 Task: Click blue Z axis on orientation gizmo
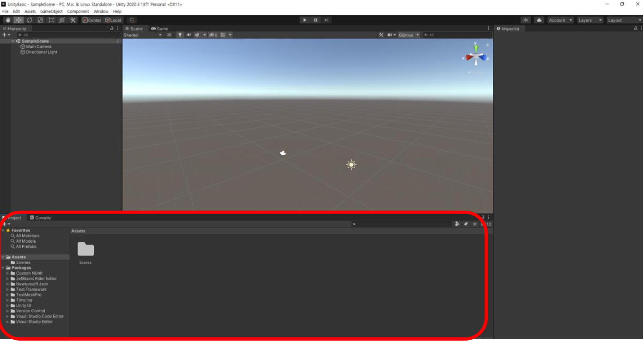tap(483, 57)
